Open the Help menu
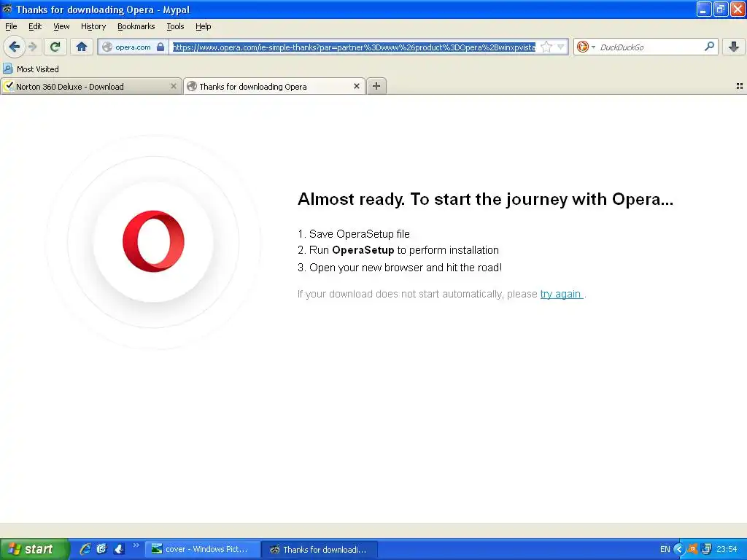 click(x=204, y=27)
